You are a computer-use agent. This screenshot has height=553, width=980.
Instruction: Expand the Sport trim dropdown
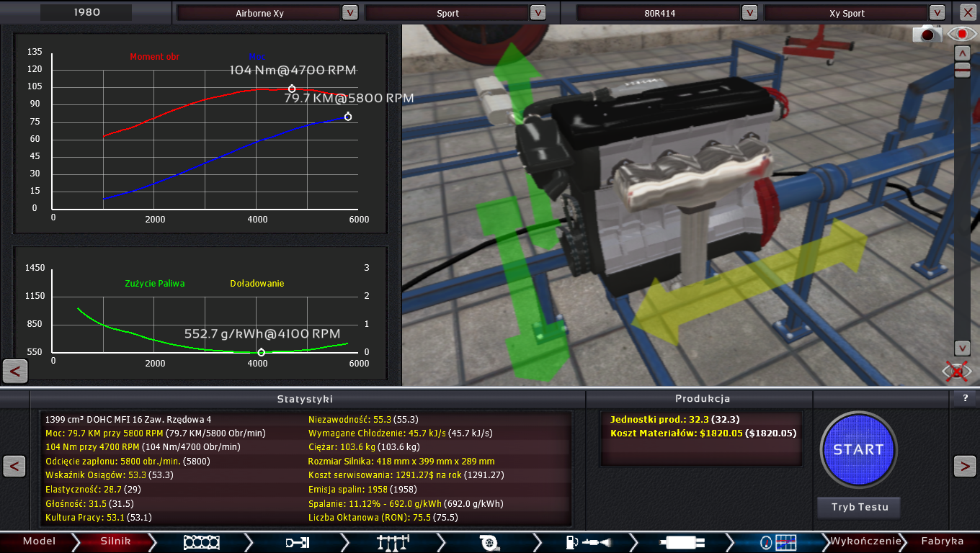538,12
